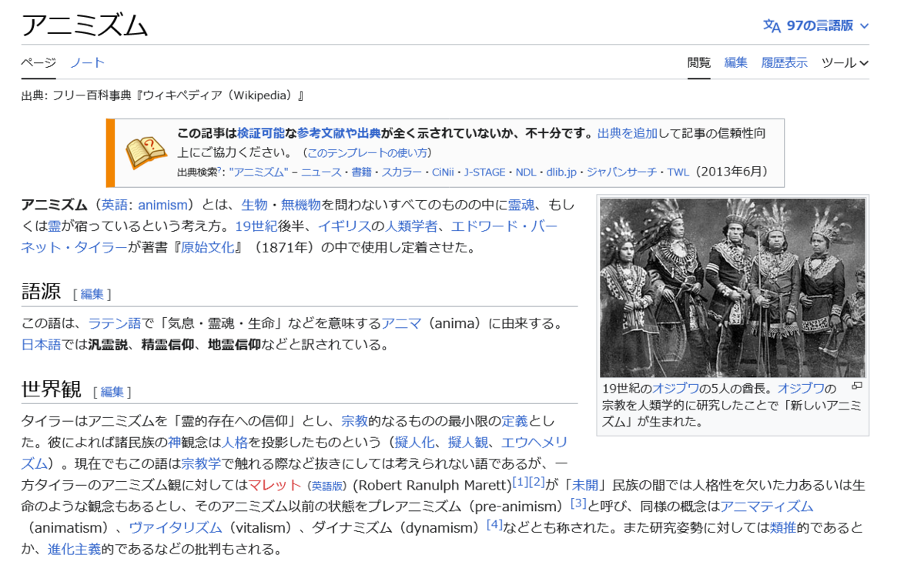Edit the 世界観 section
The width and height of the screenshot is (924, 565).
point(112,392)
